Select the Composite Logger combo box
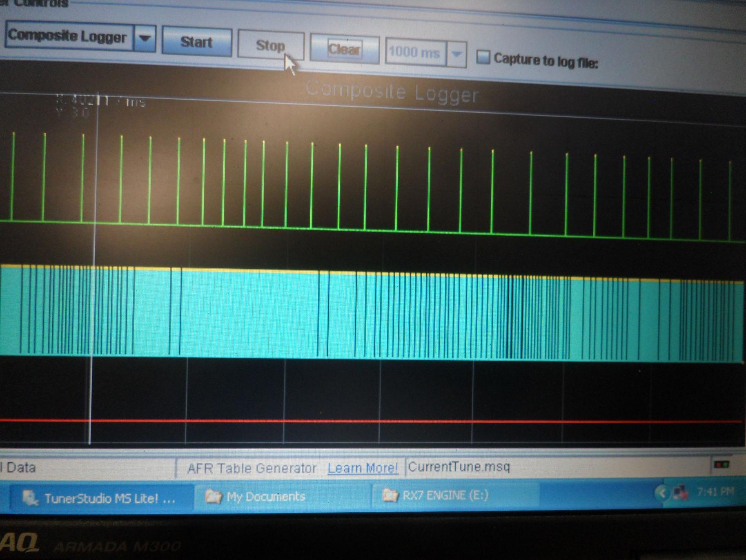746x560 pixels. (x=80, y=37)
